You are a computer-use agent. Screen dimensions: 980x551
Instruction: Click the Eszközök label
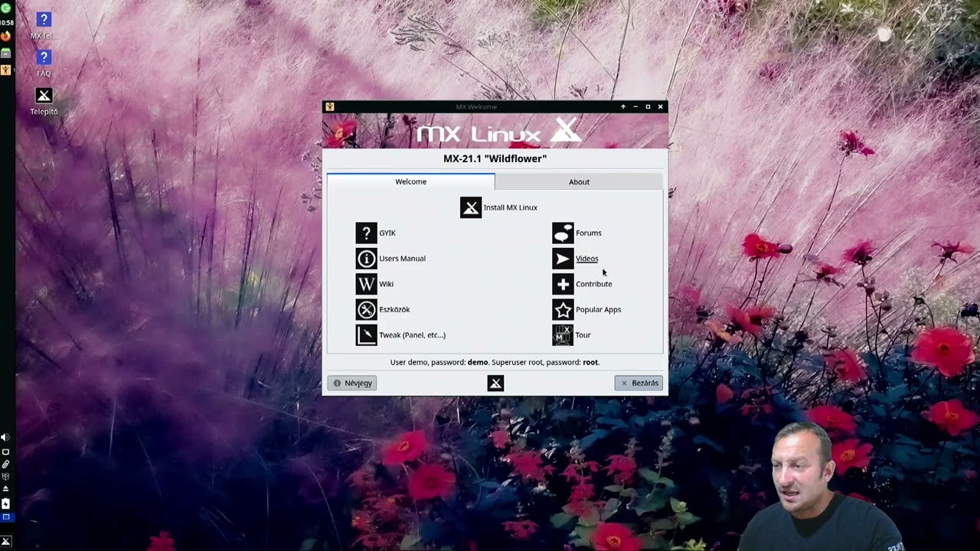tap(394, 309)
